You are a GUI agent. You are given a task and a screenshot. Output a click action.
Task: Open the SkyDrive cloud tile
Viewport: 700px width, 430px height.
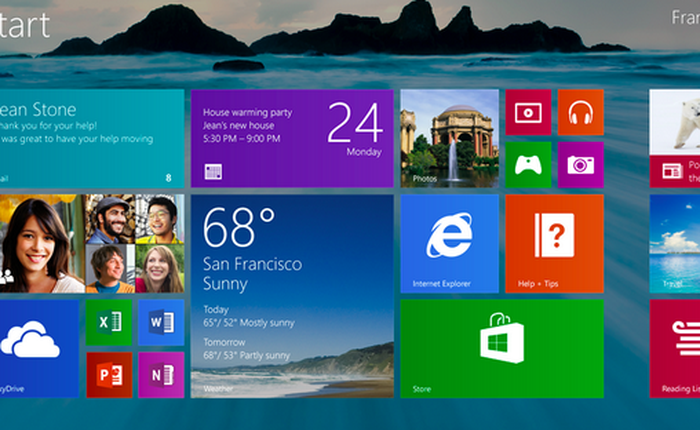(39, 349)
